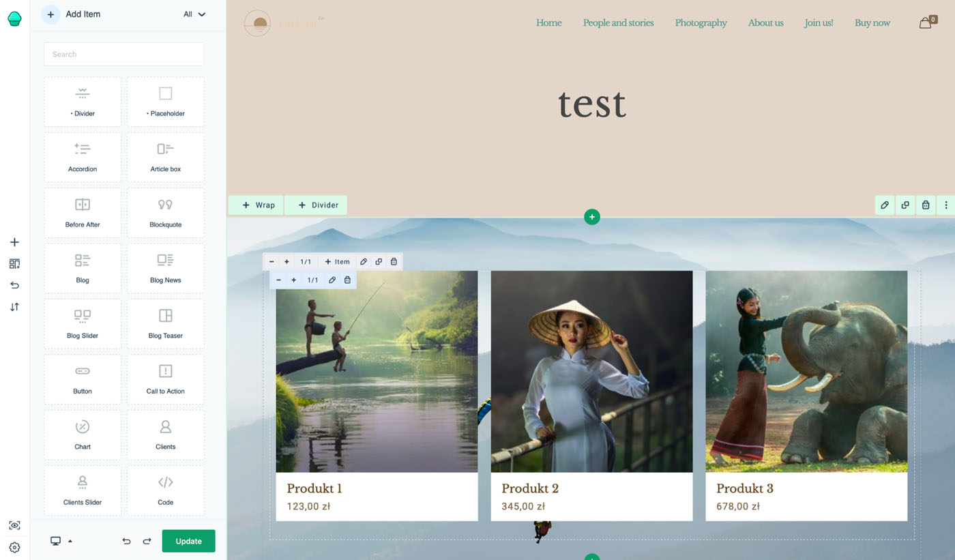955x560 pixels.
Task: Open the preview eye icon in left sidebar
Action: [14, 525]
